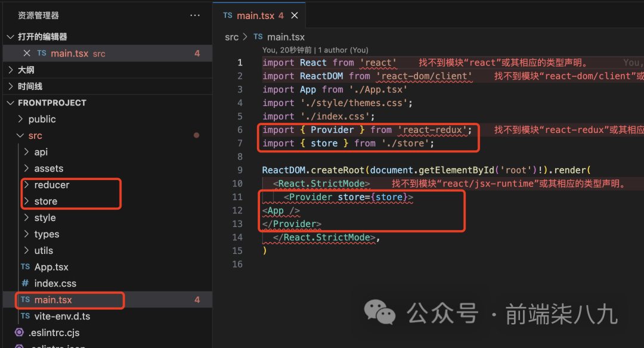Click ReactDOM identifier on line 2
644x348 pixels.
click(321, 76)
